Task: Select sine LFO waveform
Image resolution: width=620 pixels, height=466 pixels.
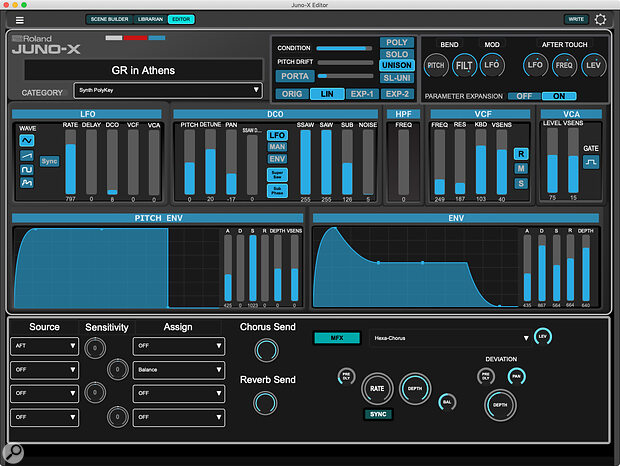Action: [x=27, y=140]
